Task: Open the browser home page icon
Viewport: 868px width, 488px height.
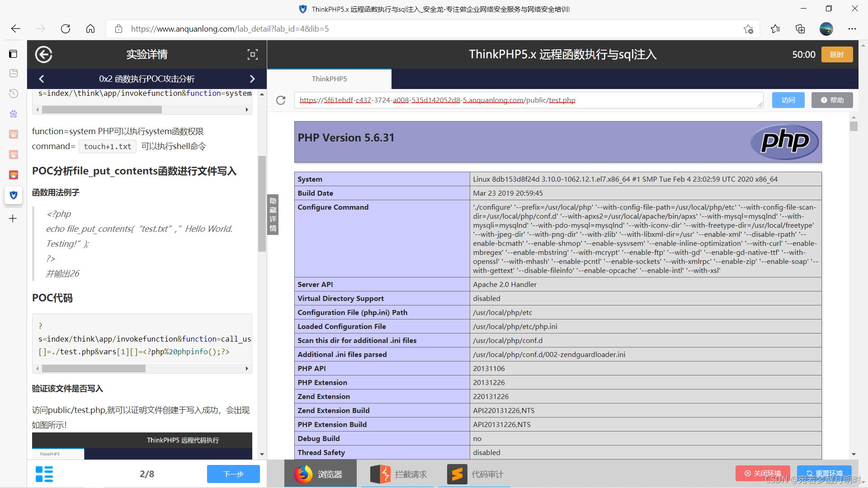Action: pyautogui.click(x=90, y=29)
